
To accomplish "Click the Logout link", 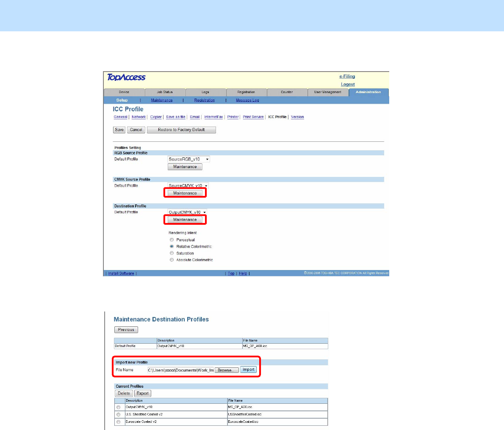I will pyautogui.click(x=348, y=84).
